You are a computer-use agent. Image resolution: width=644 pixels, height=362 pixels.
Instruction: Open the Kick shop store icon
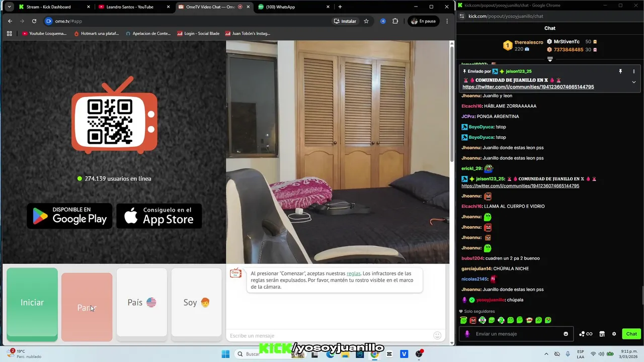602,334
